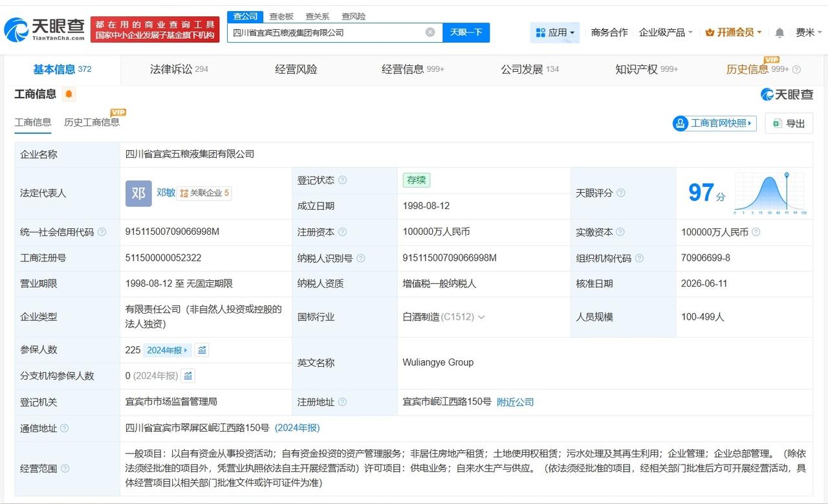Image resolution: width=828 pixels, height=504 pixels.
Task: Expand the 企业级产品 dropdown
Action: [x=666, y=32]
